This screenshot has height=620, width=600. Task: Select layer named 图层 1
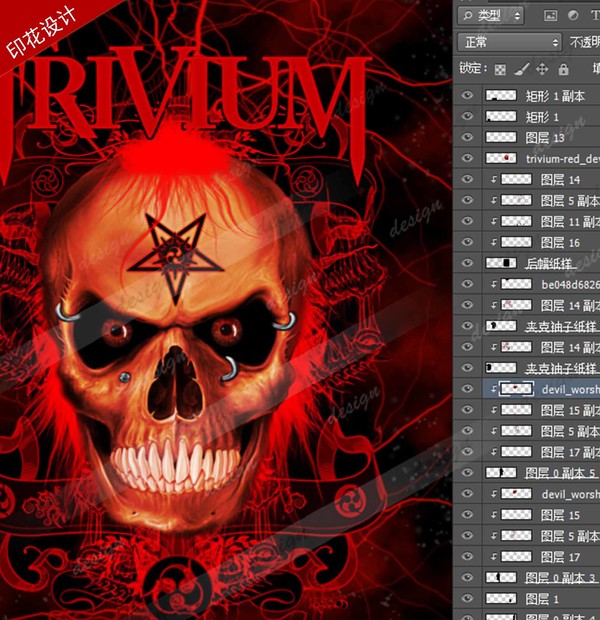(542, 599)
